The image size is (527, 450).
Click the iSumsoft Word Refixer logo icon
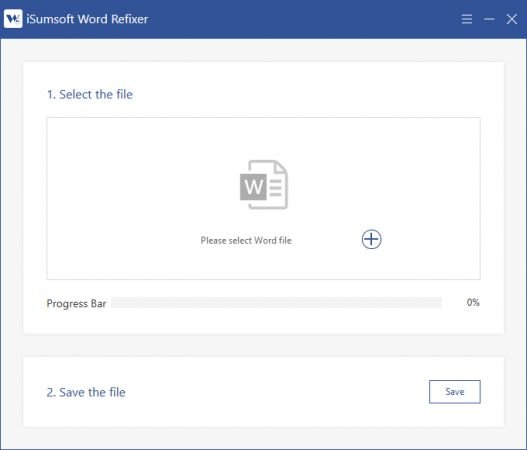tap(13, 19)
